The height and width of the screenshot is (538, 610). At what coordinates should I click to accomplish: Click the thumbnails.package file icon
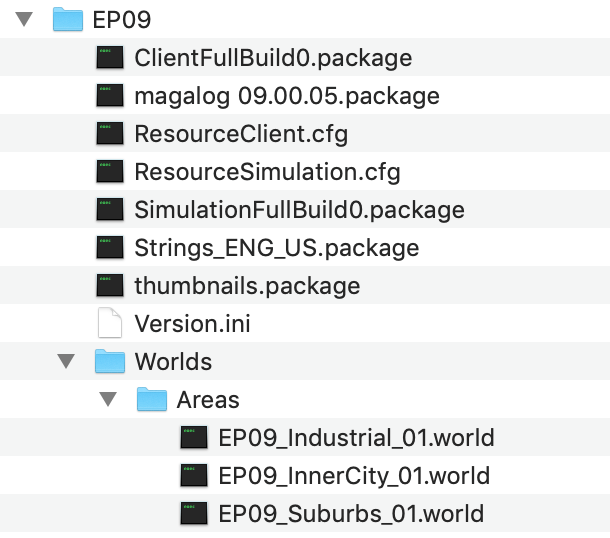[109, 286]
